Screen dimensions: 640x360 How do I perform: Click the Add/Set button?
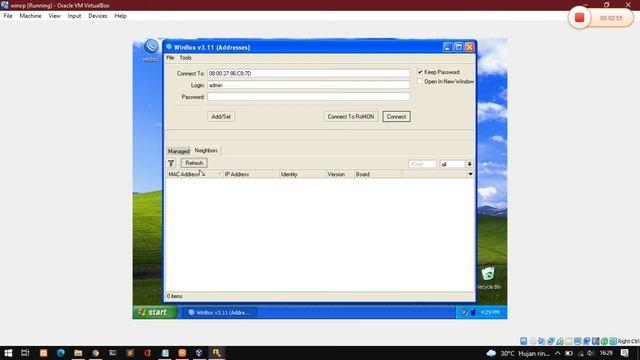221,117
